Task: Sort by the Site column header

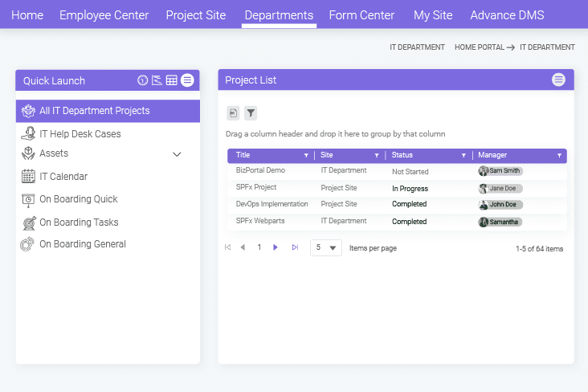Action: [327, 155]
